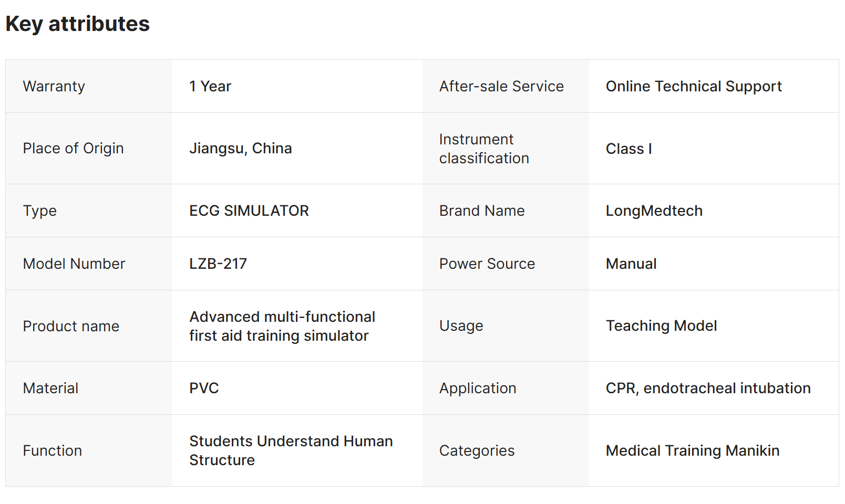Click the Warranty label cell
The height and width of the screenshot is (504, 845).
point(54,86)
